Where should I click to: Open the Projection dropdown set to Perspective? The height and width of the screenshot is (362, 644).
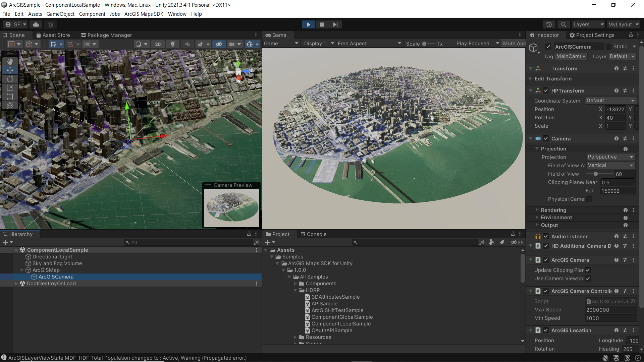coord(610,157)
